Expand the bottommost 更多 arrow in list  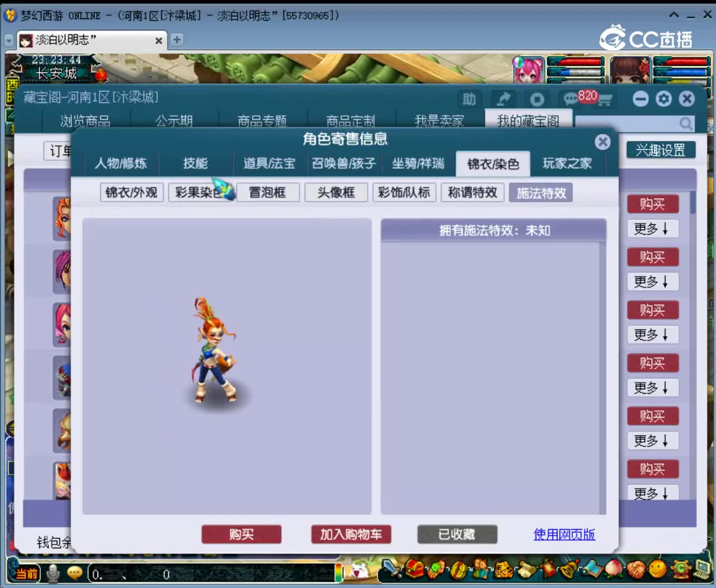click(652, 492)
